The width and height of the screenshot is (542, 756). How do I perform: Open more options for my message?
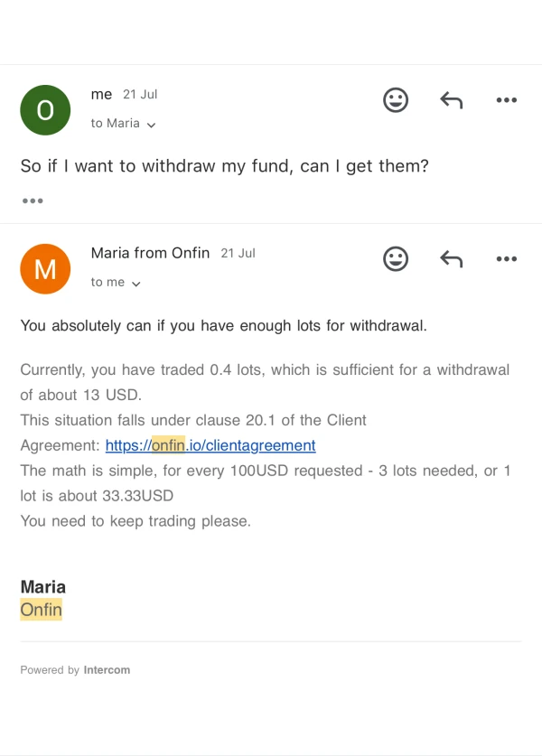[506, 100]
